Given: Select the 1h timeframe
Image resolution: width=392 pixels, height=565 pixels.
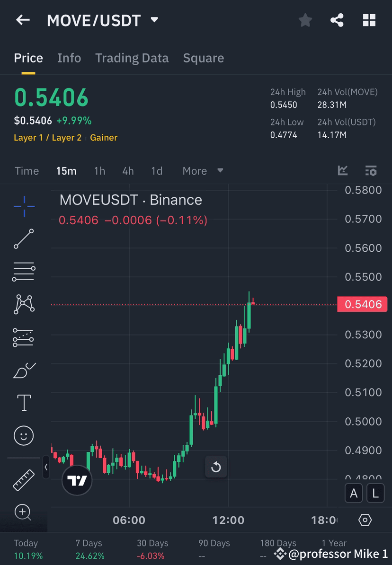Looking at the screenshot, I should click(99, 171).
